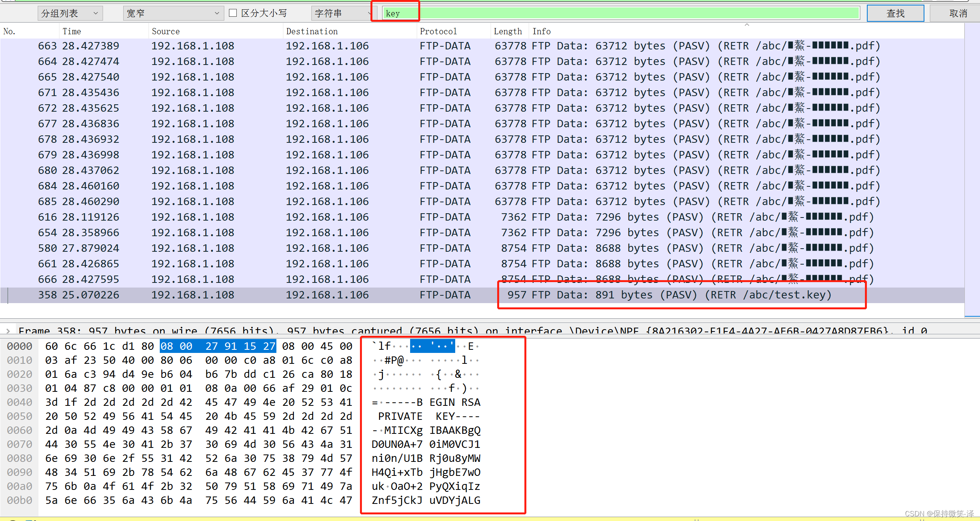Open the 分组列表 search-scope dropdown
980x521 pixels.
click(x=70, y=13)
